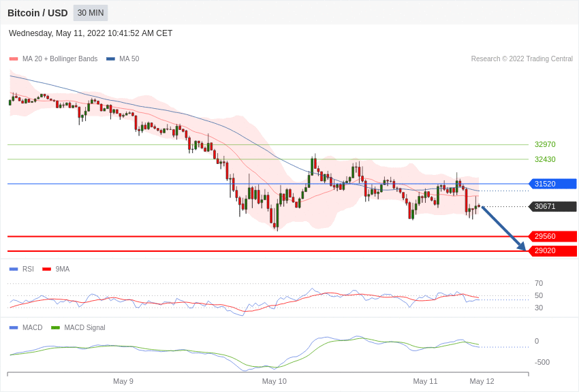Click the May 12 date axis label
The height and width of the screenshot is (392, 579).
(x=482, y=381)
